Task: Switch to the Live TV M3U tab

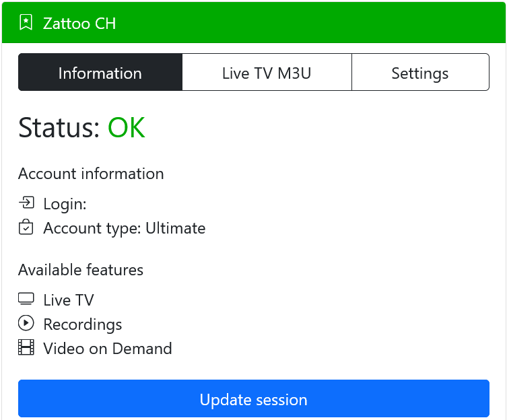Action: 267,72
